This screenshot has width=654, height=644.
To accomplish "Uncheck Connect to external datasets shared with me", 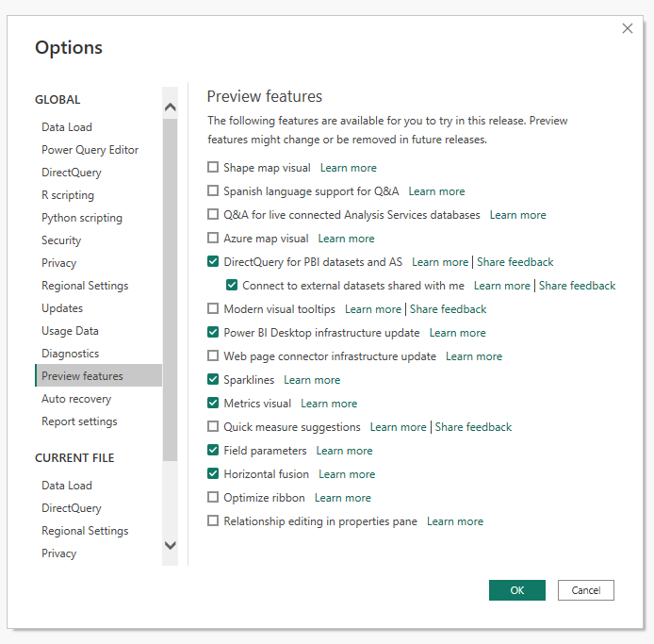I will tap(232, 285).
